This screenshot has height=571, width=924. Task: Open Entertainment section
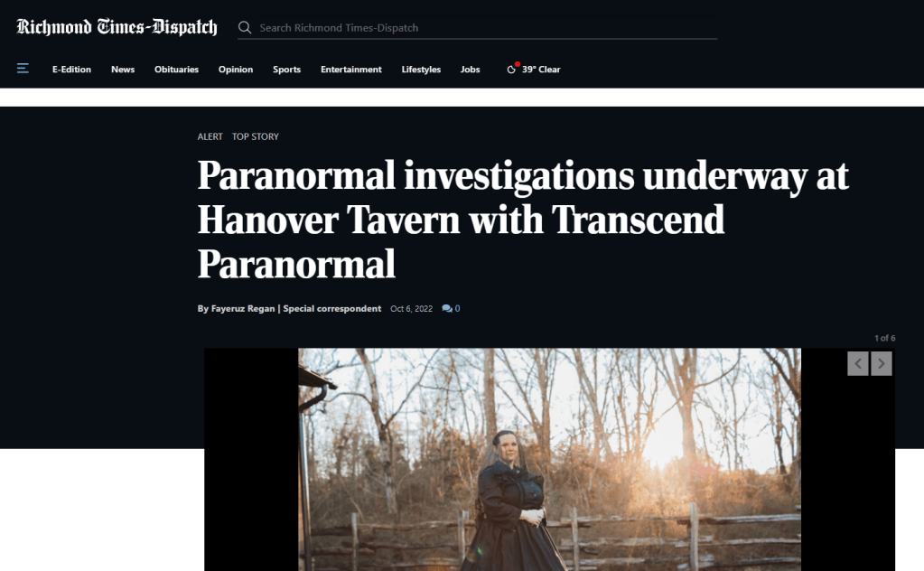[x=351, y=69]
